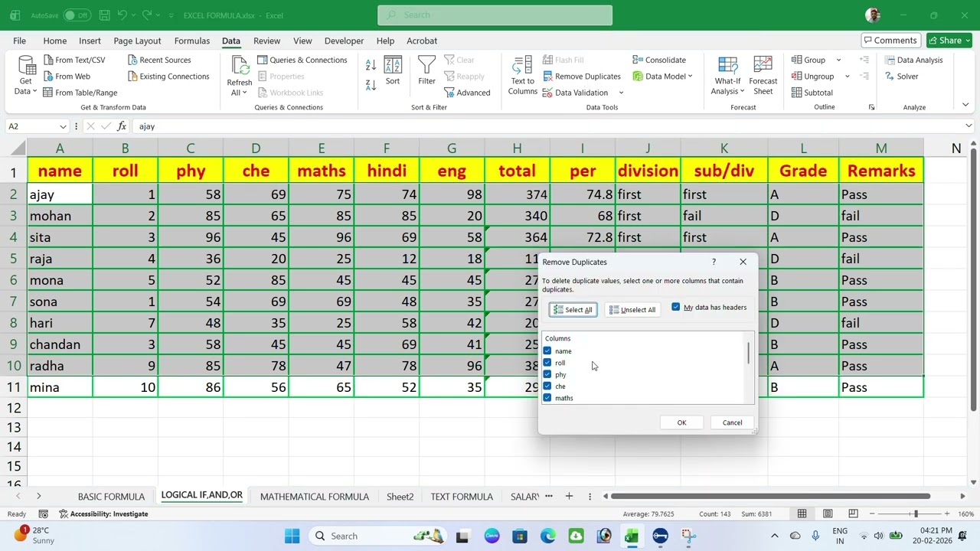Confirm Remove Duplicates with OK

[x=681, y=422]
